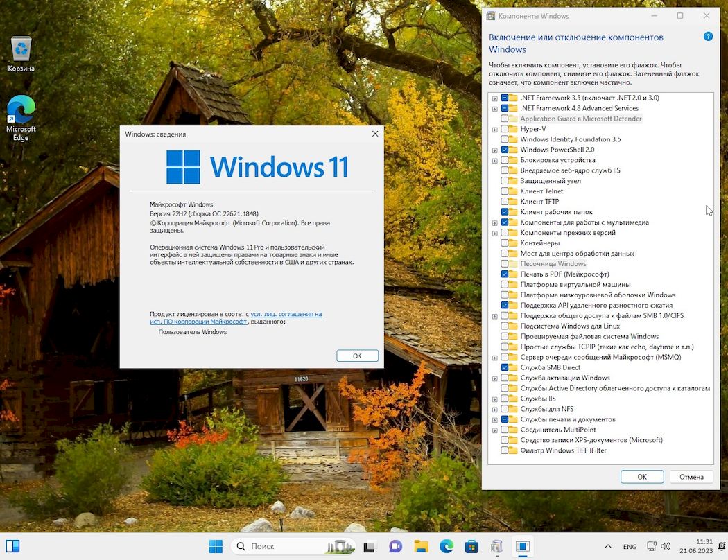Minimize the Компоненты Windows window

pyautogui.click(x=654, y=16)
